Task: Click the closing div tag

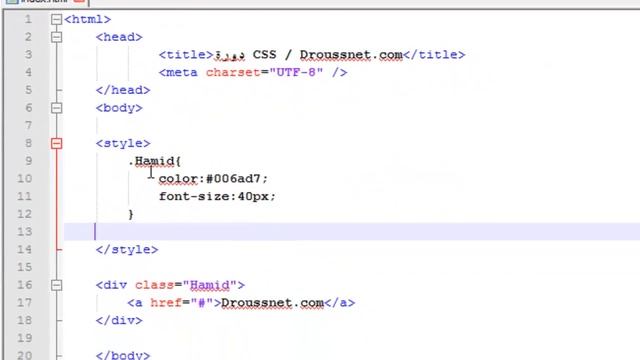Action: point(119,320)
